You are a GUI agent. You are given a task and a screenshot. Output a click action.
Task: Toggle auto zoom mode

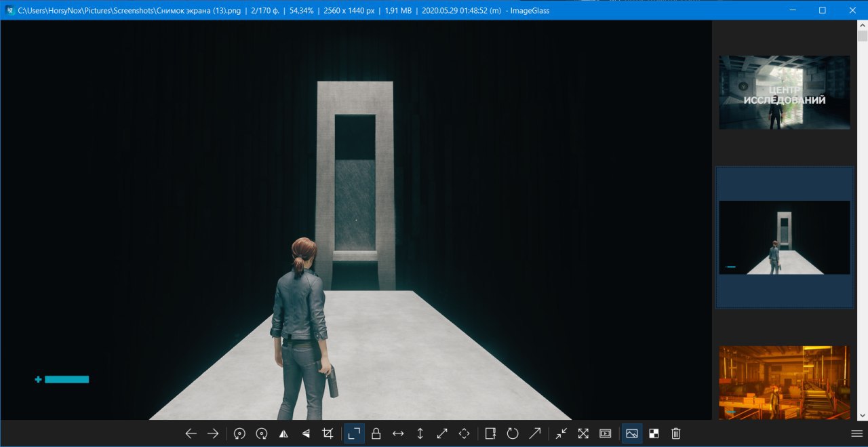tap(354, 433)
